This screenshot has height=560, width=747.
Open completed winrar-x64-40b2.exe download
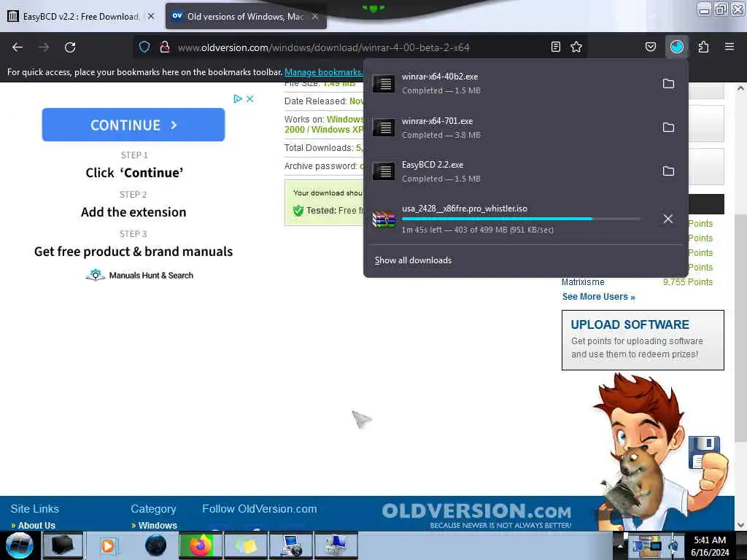(511, 83)
